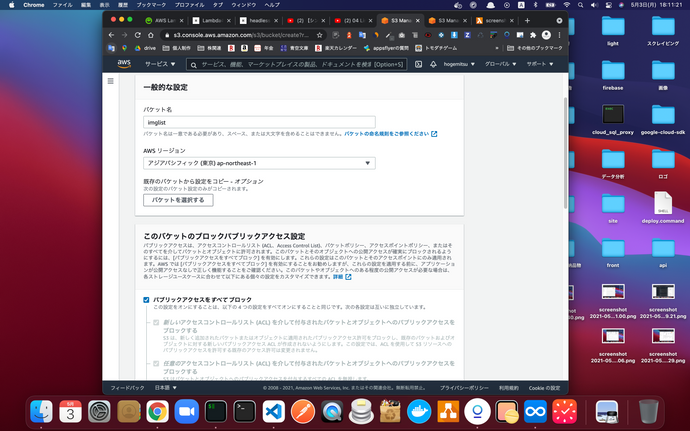Switch to the headless browser tab
The width and height of the screenshot is (690, 431).
click(x=259, y=20)
